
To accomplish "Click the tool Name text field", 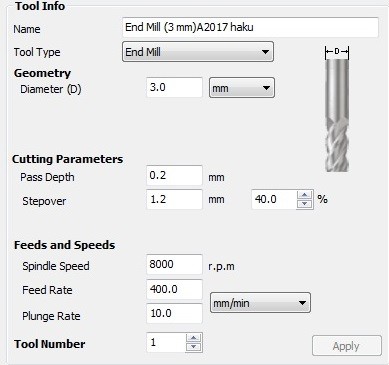I will click(x=250, y=27).
